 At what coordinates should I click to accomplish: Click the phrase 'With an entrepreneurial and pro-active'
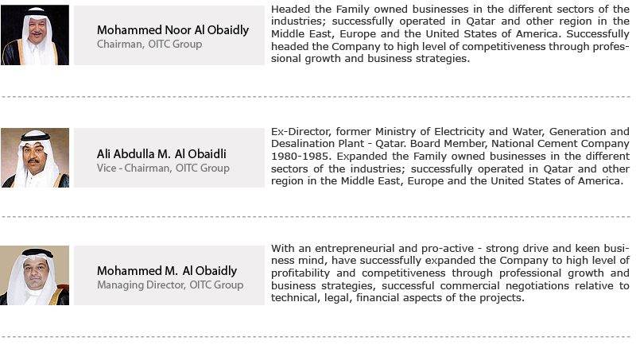[372, 249]
